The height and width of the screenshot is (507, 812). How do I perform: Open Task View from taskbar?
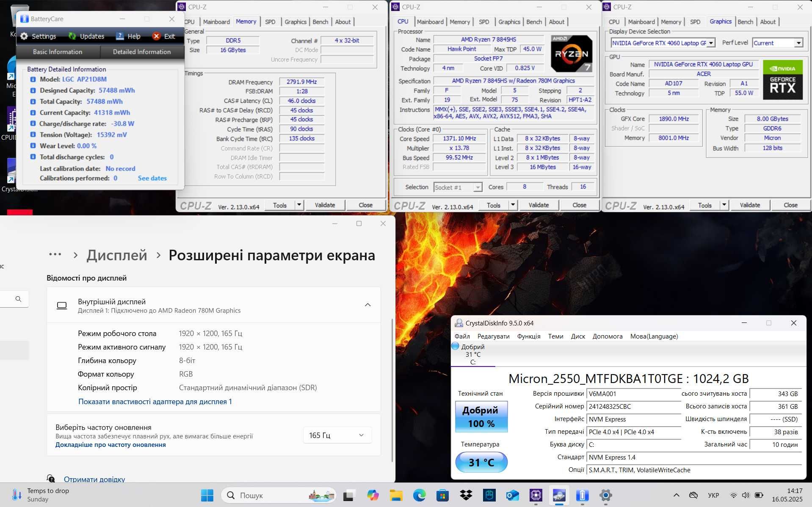pyautogui.click(x=348, y=495)
